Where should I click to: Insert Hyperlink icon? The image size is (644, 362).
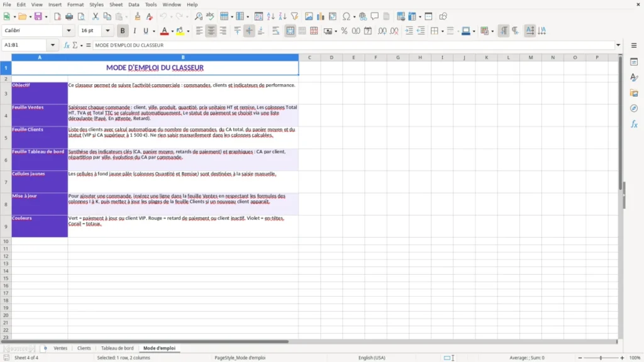point(363,16)
